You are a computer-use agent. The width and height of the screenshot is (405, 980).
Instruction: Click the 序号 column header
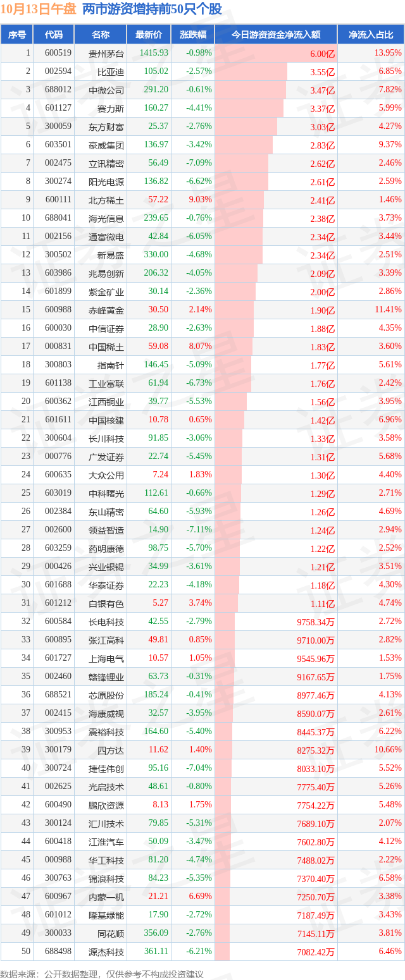coord(16,35)
